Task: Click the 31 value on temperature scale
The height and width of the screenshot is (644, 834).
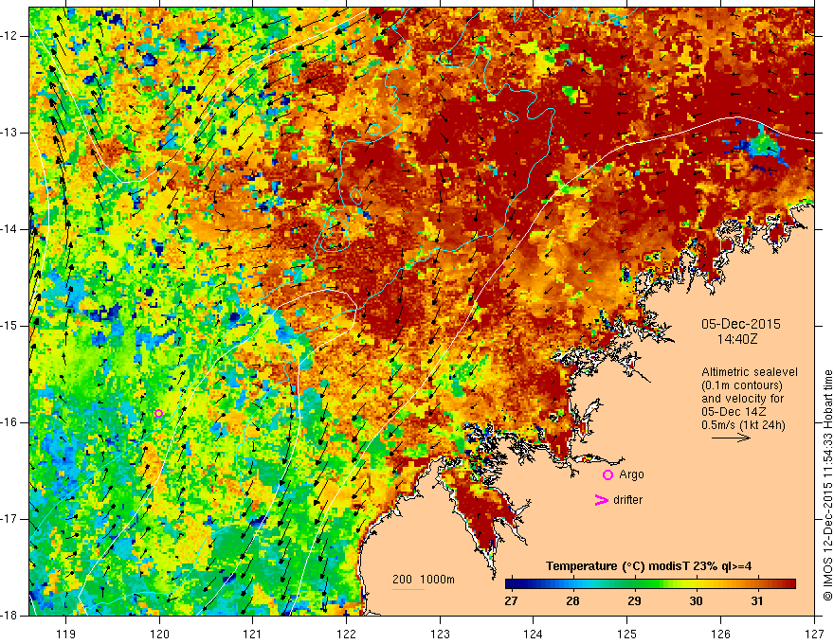Action: click(757, 601)
